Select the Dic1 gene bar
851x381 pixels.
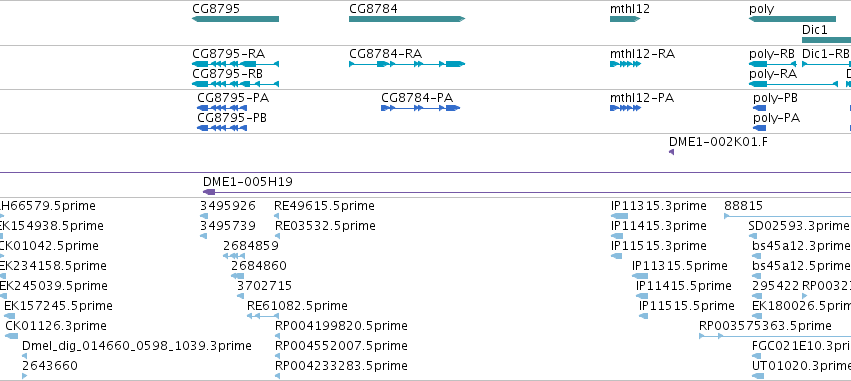(x=827, y=40)
